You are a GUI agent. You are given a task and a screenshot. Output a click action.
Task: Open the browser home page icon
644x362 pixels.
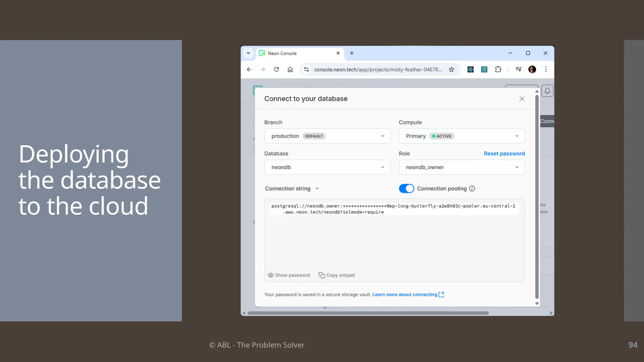click(290, 69)
